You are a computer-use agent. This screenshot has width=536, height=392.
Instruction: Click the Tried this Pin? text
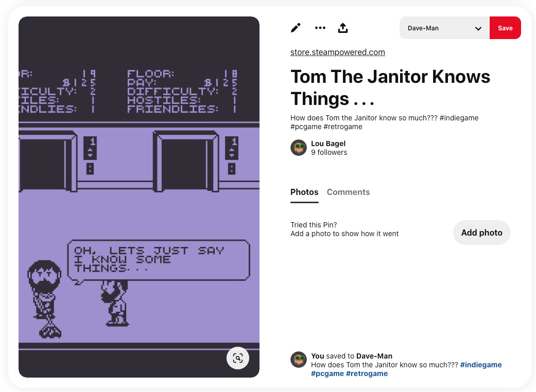(314, 225)
